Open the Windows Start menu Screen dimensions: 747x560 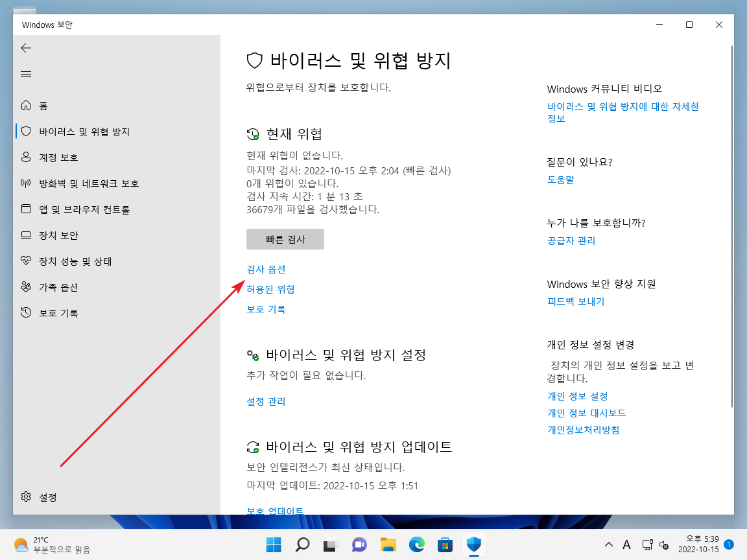click(274, 544)
